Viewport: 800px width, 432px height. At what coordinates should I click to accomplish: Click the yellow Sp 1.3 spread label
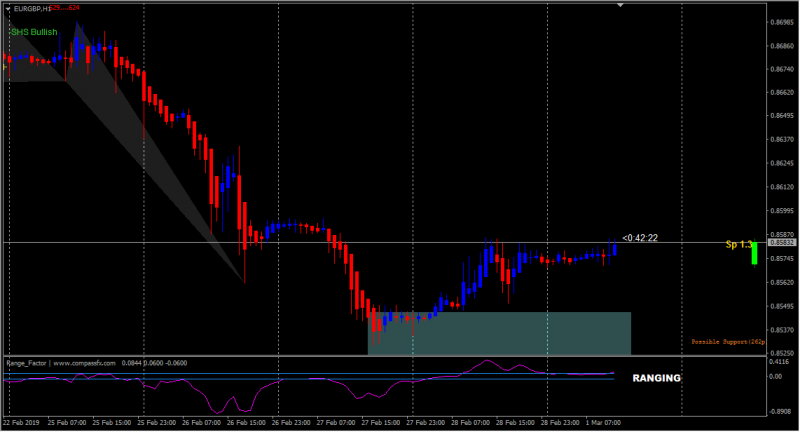coord(738,245)
